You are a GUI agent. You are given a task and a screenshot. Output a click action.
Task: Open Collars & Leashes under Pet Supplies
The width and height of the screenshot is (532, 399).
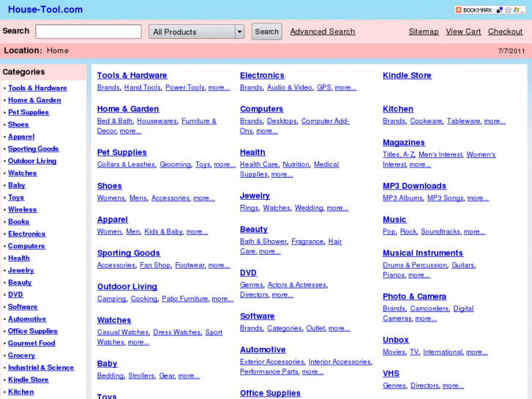click(x=126, y=165)
